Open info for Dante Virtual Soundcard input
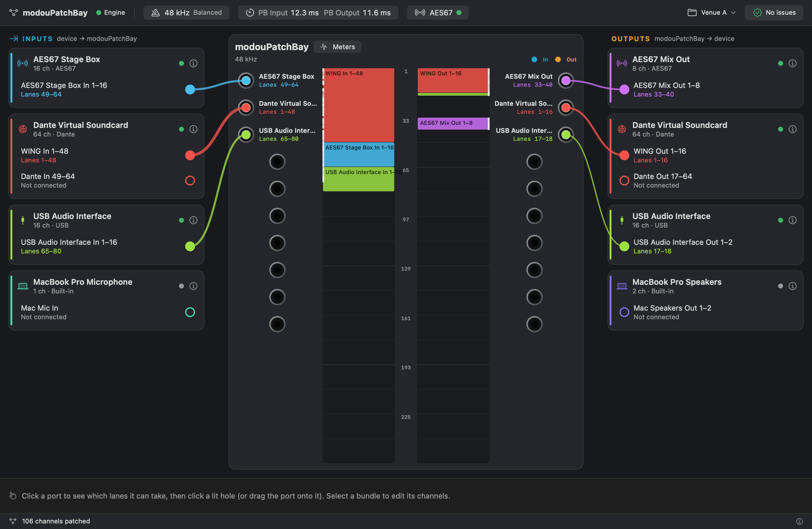 point(193,129)
